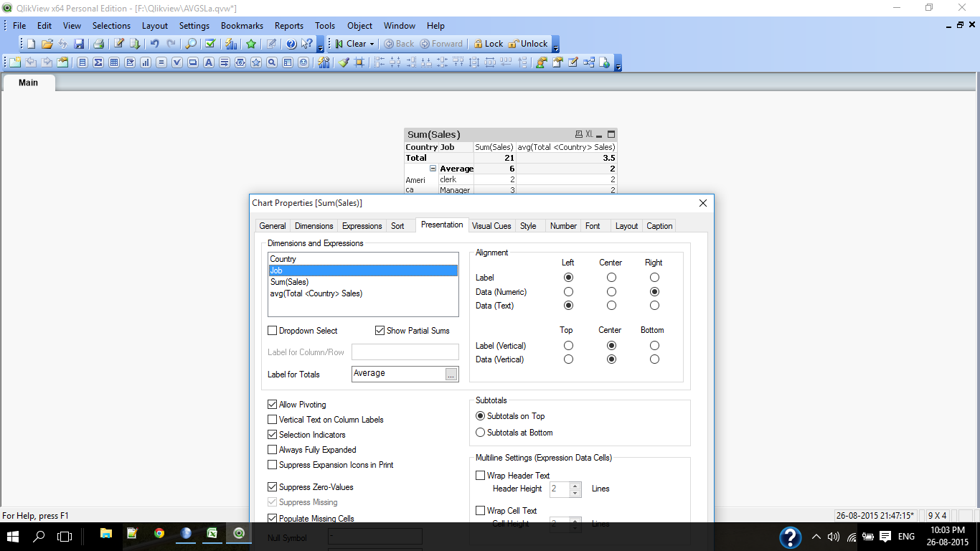The height and width of the screenshot is (551, 980).
Task: Create Input Box equals icon
Action: tap(161, 62)
